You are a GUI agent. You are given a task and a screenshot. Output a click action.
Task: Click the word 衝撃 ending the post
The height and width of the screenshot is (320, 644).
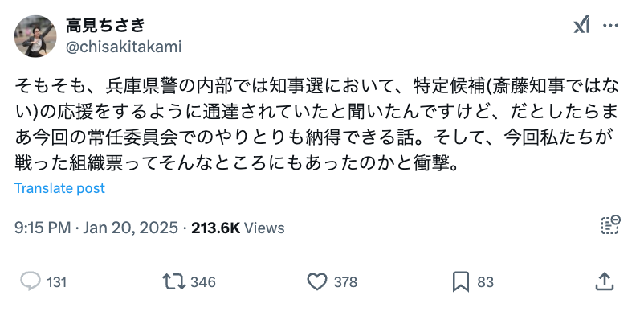tap(431, 164)
